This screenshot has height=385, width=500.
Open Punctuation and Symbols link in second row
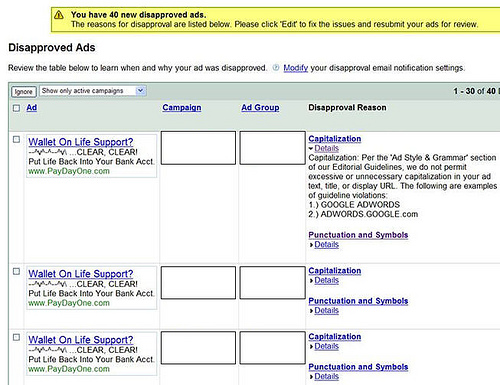[358, 301]
